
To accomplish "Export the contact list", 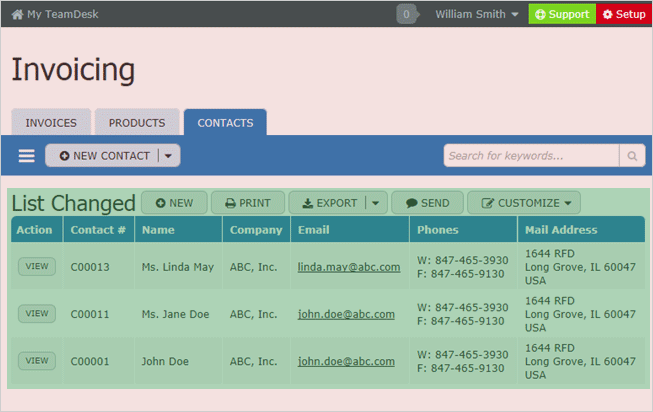I will point(329,203).
